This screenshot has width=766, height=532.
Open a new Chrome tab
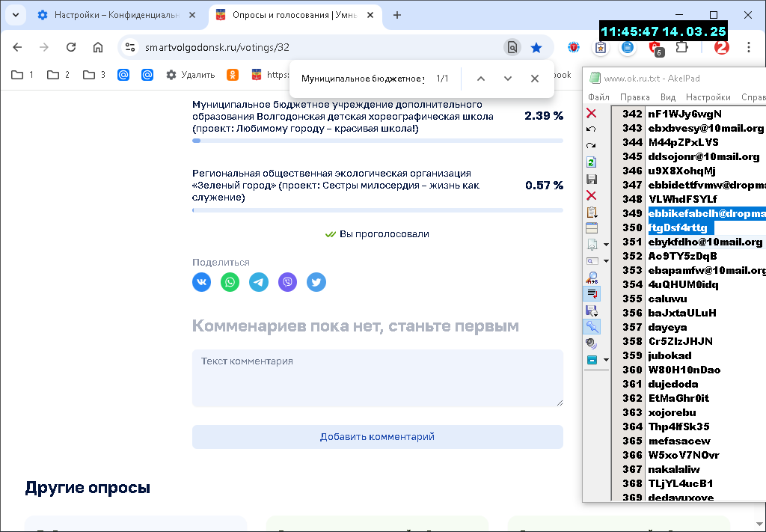point(397,15)
